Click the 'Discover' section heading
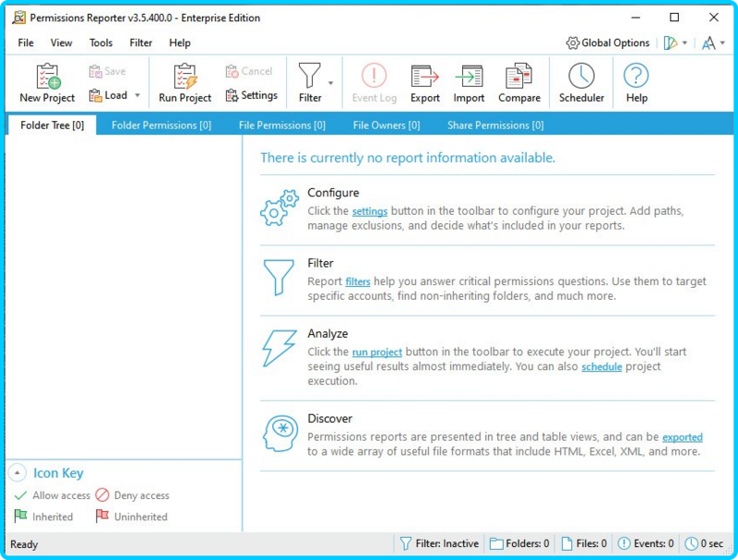The height and width of the screenshot is (560, 738). [329, 419]
